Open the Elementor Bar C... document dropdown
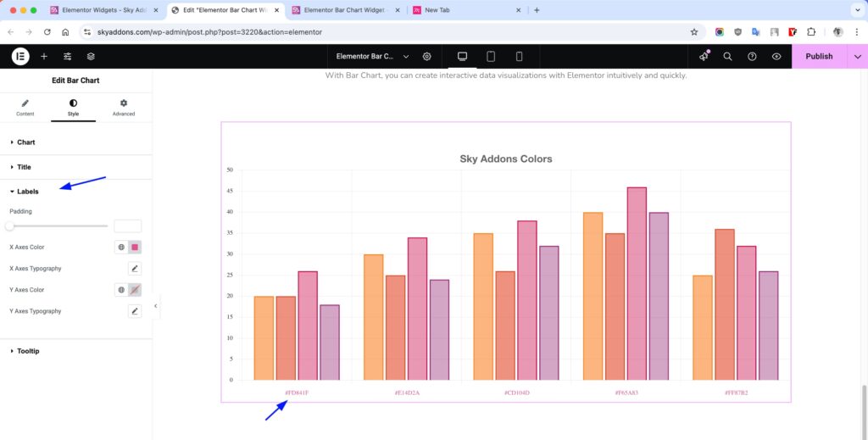The height and width of the screenshot is (440, 868). [373, 57]
